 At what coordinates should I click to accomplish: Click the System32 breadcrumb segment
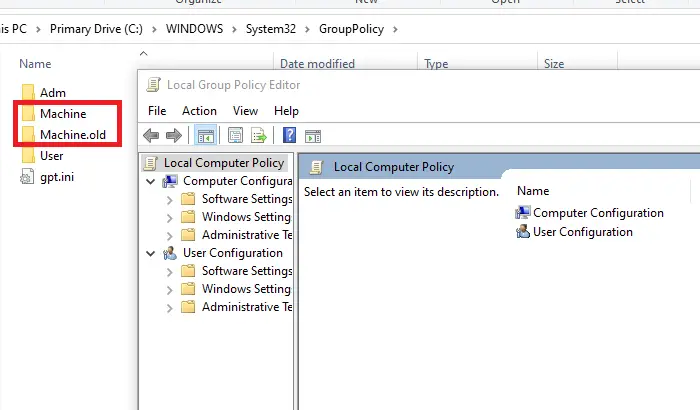pos(271,29)
